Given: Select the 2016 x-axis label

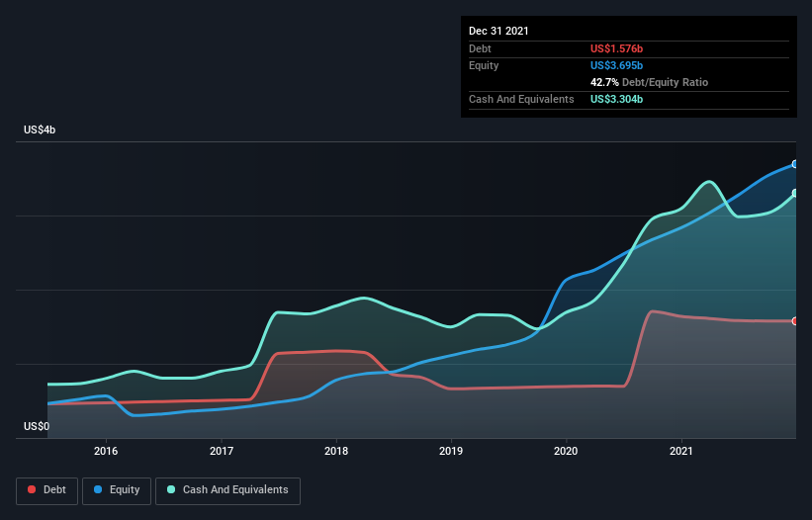Looking at the screenshot, I should tap(106, 451).
